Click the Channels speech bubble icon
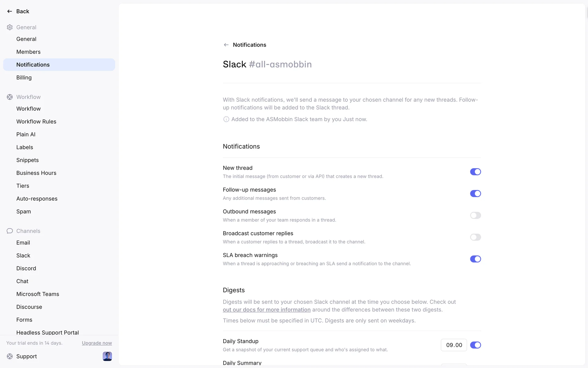This screenshot has height=368, width=588. tap(10, 231)
